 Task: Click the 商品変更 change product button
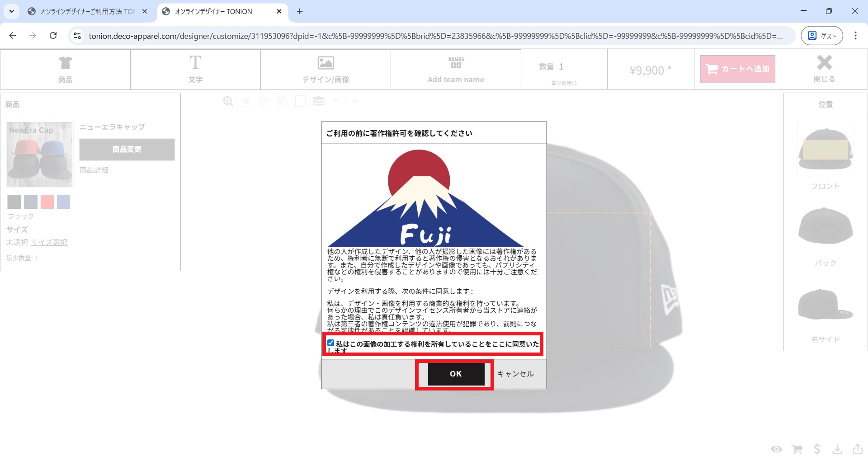[x=127, y=150]
